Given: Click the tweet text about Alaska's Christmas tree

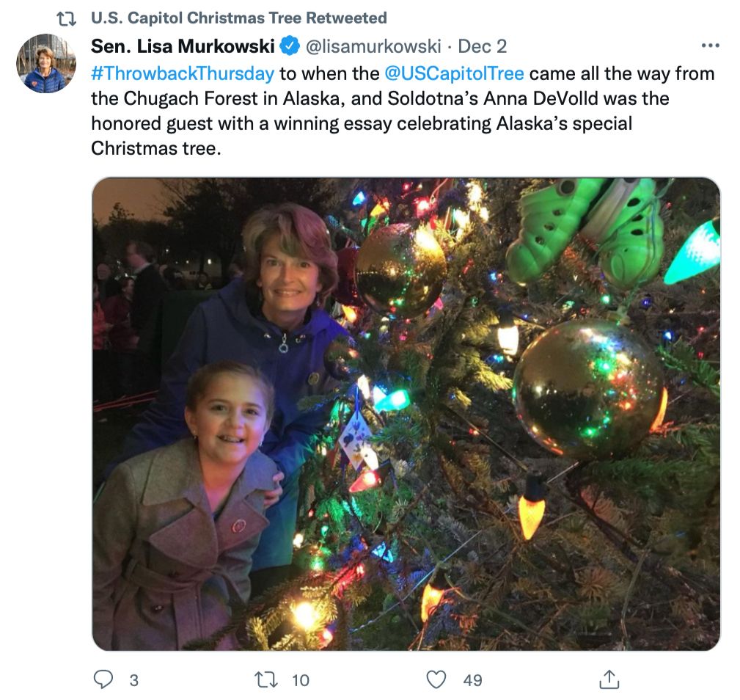Looking at the screenshot, I should click(x=361, y=125).
